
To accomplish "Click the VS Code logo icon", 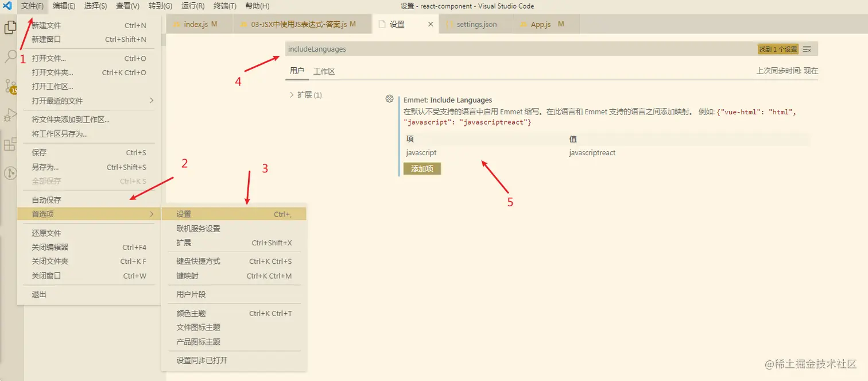I will coord(7,6).
